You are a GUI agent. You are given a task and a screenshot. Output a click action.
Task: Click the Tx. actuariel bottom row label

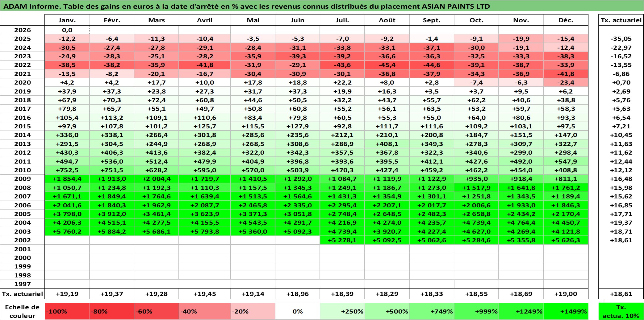click(x=23, y=294)
